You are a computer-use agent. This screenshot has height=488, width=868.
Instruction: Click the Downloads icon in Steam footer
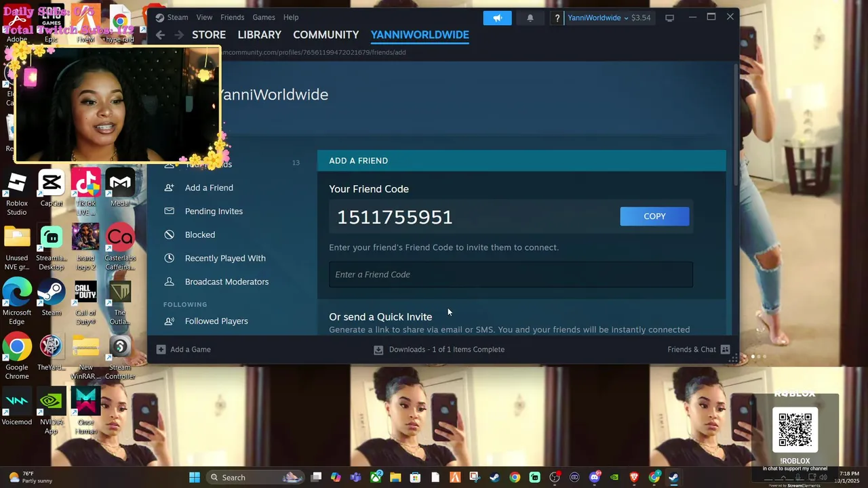[378, 350]
